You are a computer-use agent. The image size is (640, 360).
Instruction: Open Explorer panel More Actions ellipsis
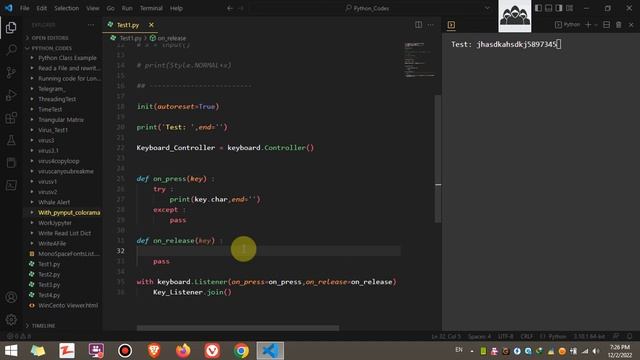pyautogui.click(x=91, y=25)
